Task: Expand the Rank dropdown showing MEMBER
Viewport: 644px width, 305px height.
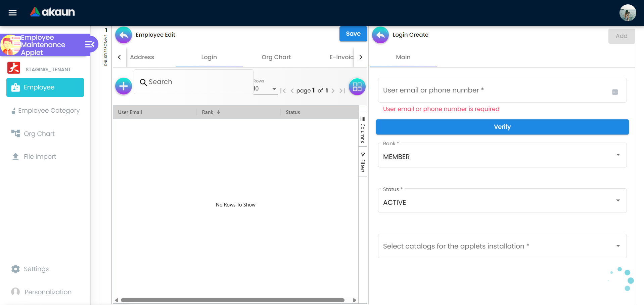Action: pos(502,155)
